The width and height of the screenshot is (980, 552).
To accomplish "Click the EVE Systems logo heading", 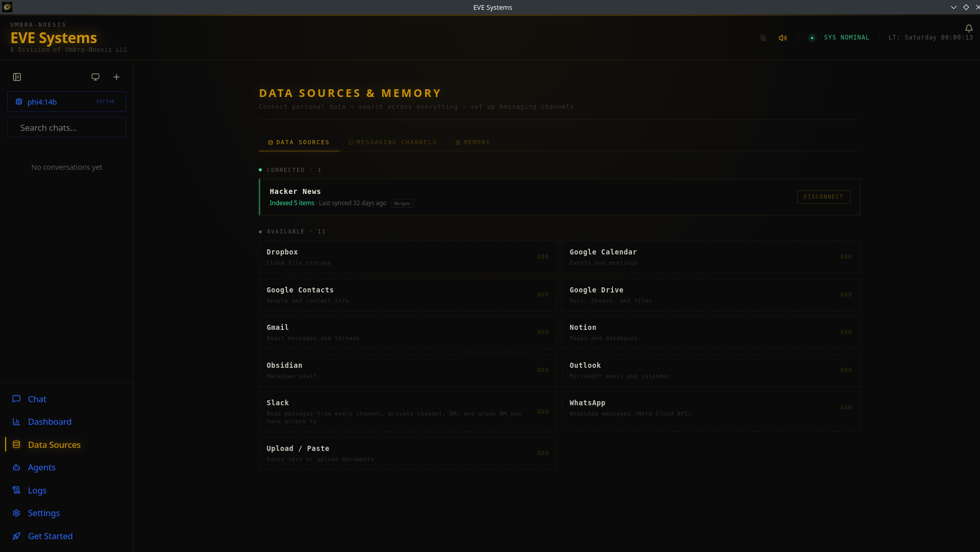I will click(54, 38).
